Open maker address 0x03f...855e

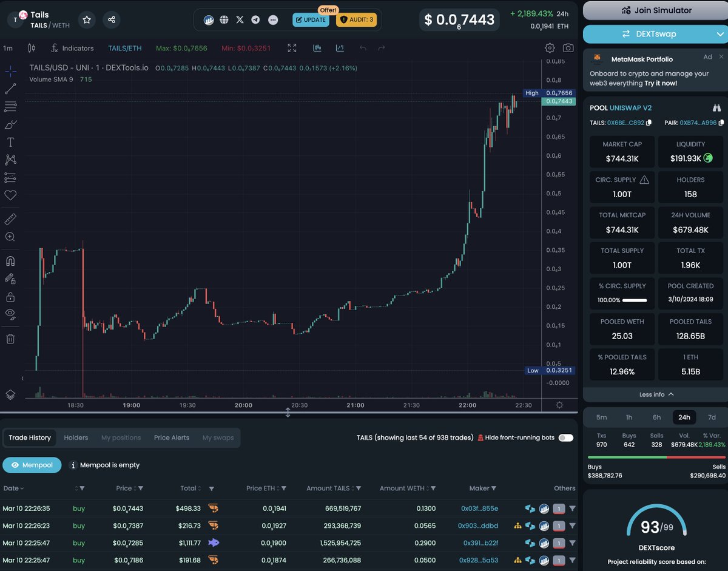pos(479,508)
